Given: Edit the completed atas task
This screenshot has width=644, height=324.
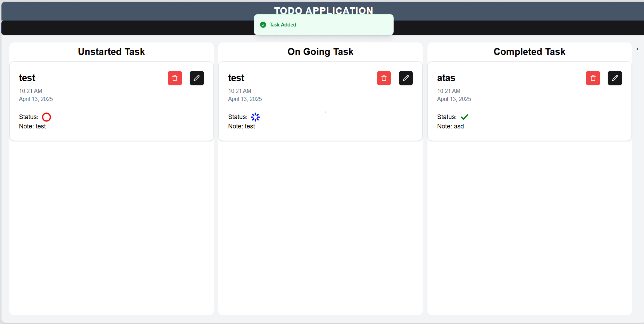Looking at the screenshot, I should (615, 78).
